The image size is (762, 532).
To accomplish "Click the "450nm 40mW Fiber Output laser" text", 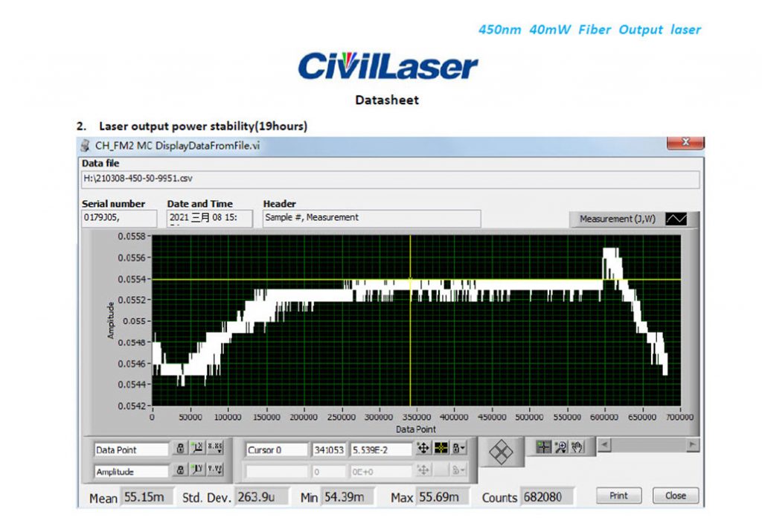I will [x=589, y=30].
